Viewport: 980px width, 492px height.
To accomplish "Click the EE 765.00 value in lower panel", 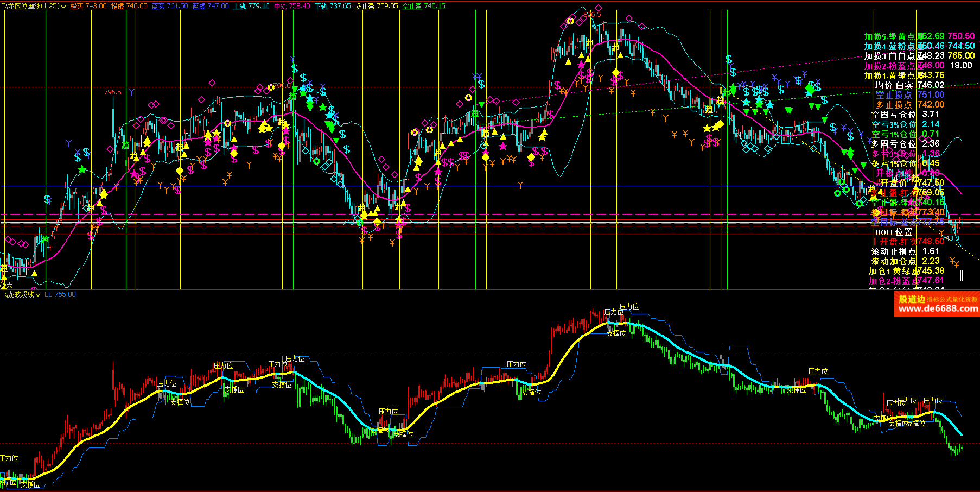I will (60, 294).
